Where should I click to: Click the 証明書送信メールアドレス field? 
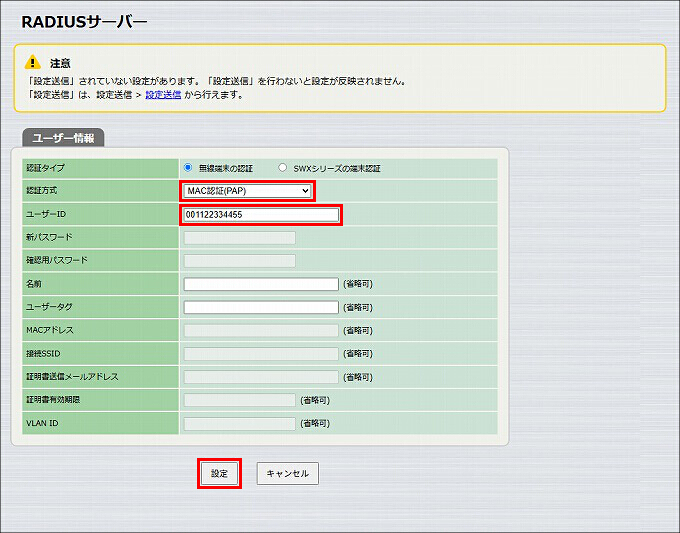pos(261,377)
